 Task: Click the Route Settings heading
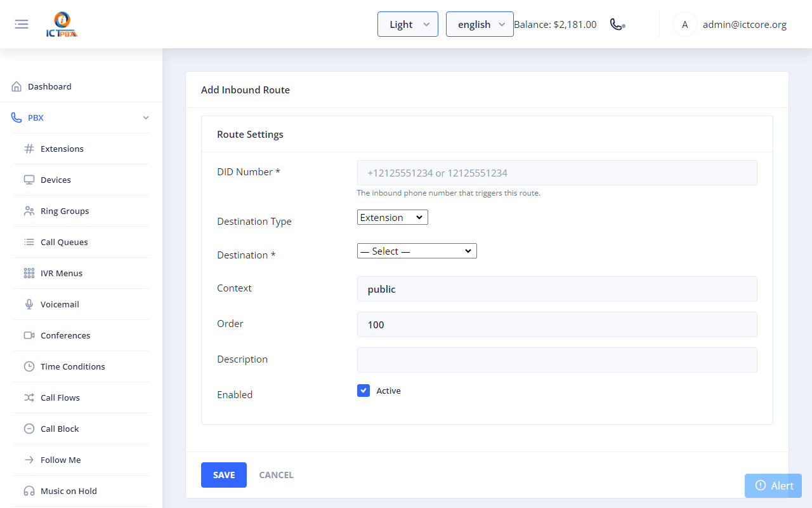tap(250, 135)
